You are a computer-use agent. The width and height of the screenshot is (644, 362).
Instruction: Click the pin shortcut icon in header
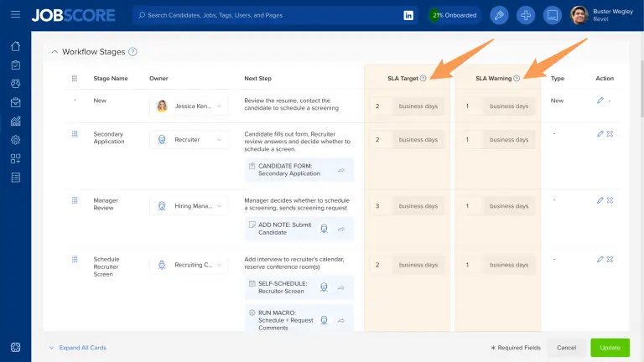coord(499,15)
